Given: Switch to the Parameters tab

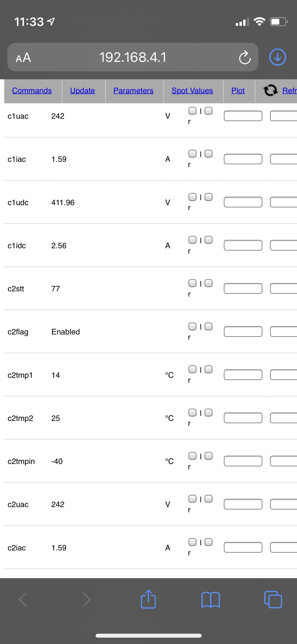Looking at the screenshot, I should point(133,91).
